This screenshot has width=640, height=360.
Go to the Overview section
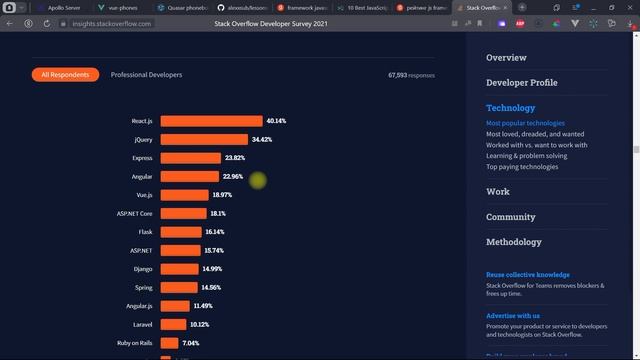tap(506, 58)
